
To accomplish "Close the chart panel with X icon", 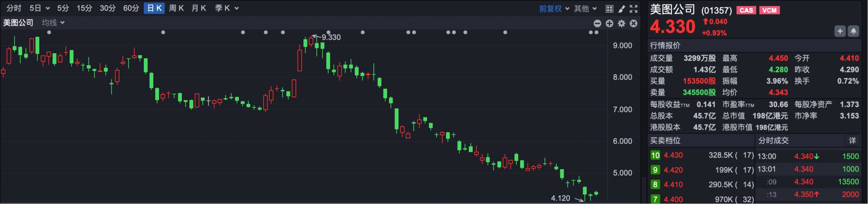I will [x=634, y=24].
